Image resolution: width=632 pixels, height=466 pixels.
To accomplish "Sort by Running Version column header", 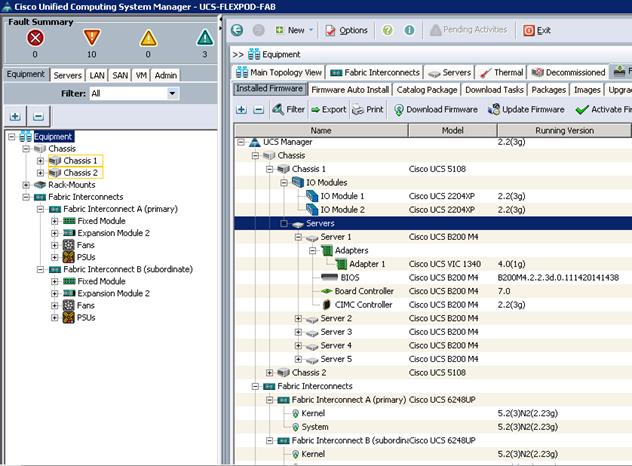I will (x=564, y=131).
